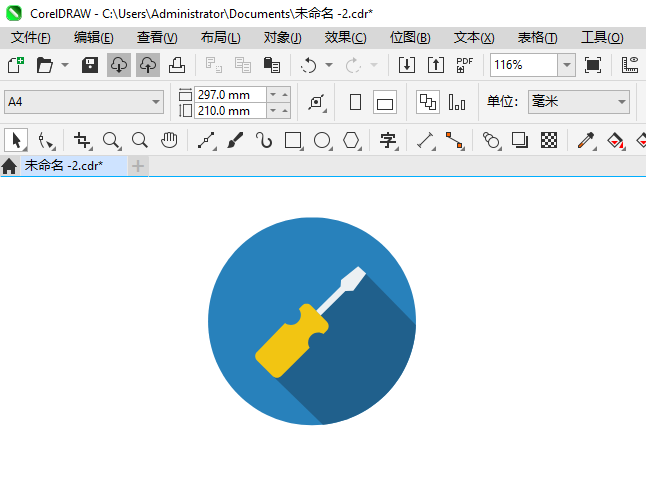Decrease page height with down stepper
The width and height of the screenshot is (646, 503).
pos(273,111)
